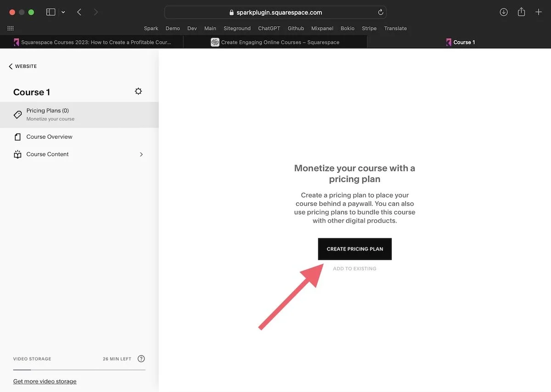Click the CREATE PRICING PLAN button

pos(354,249)
